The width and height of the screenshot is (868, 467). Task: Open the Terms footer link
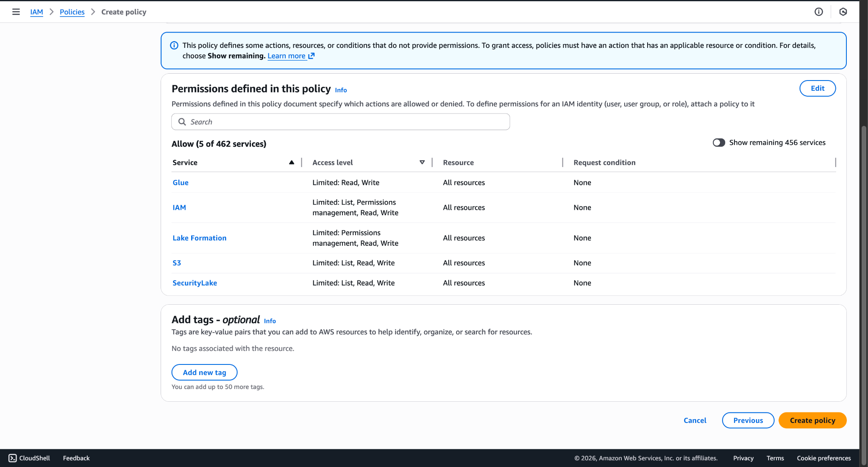(x=775, y=458)
